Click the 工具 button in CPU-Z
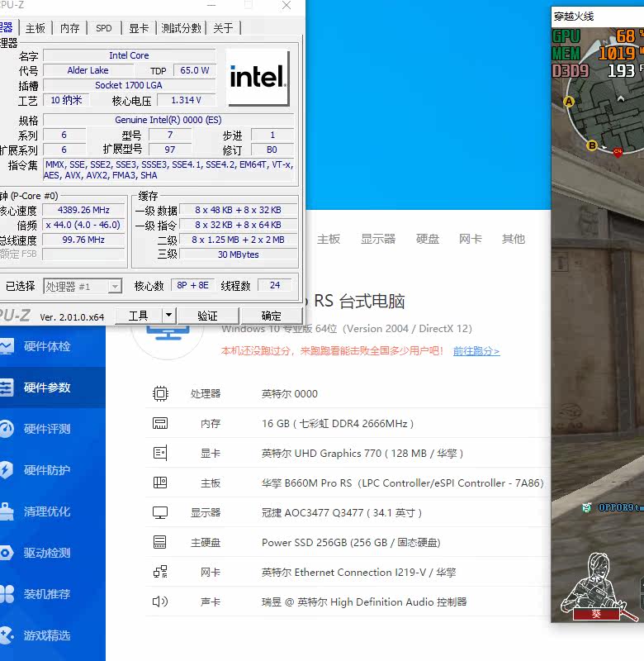The image size is (644, 661). pyautogui.click(x=138, y=316)
